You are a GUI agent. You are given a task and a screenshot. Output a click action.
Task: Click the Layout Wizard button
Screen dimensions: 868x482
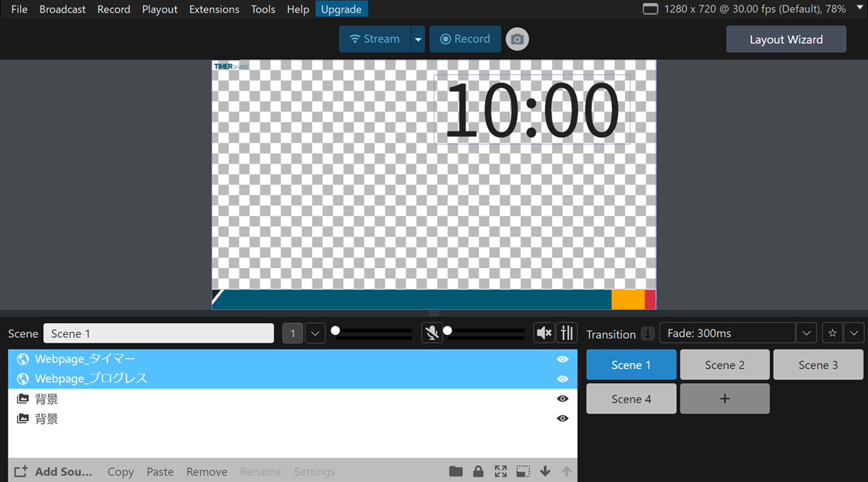click(x=785, y=39)
